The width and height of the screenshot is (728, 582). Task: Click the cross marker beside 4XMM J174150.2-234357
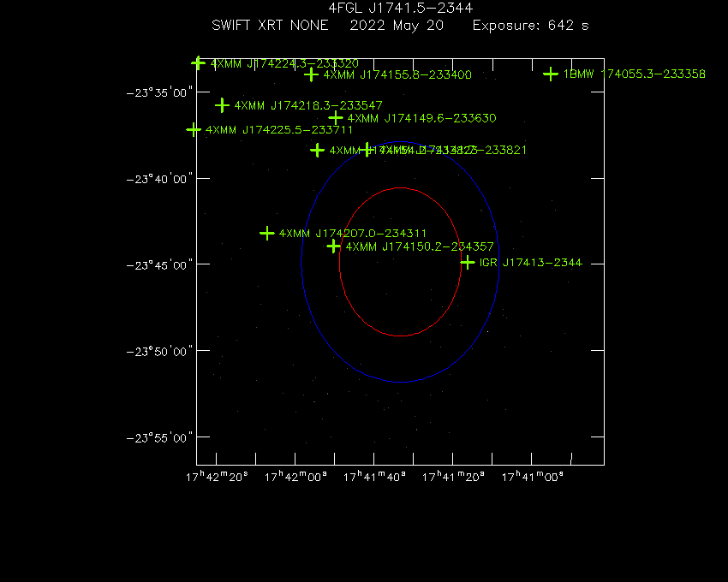click(333, 246)
